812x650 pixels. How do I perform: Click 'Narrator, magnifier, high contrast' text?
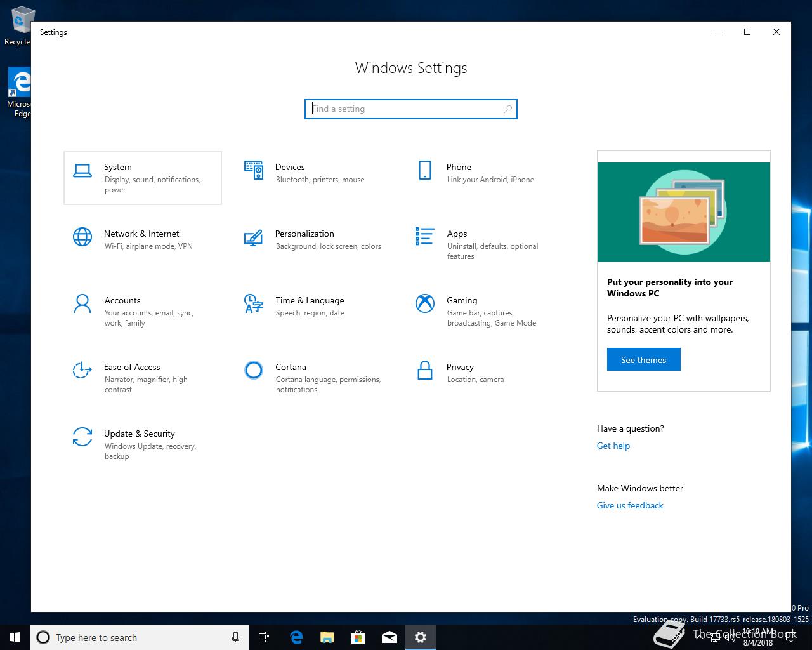pos(146,385)
